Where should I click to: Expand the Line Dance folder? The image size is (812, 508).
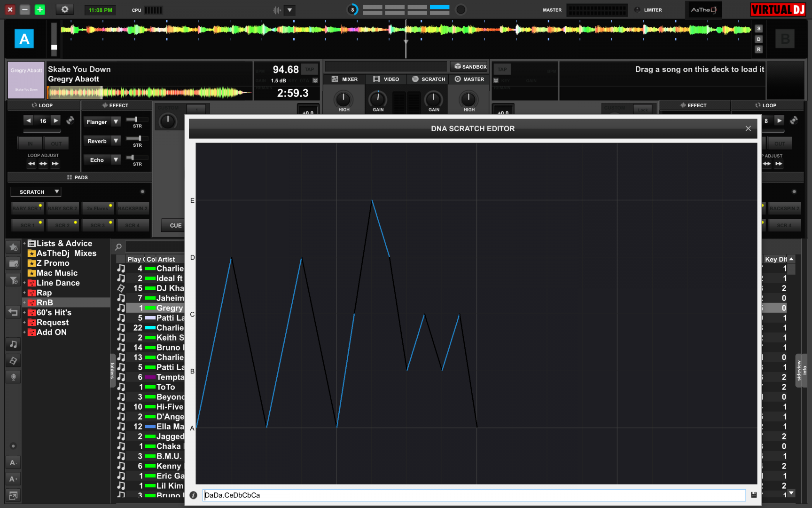tap(24, 283)
